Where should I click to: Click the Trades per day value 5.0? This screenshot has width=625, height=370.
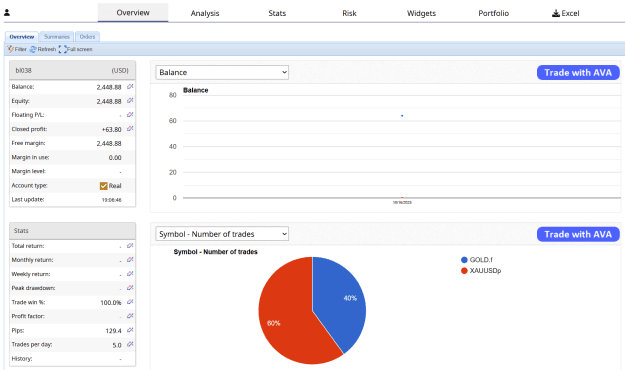pyautogui.click(x=117, y=345)
